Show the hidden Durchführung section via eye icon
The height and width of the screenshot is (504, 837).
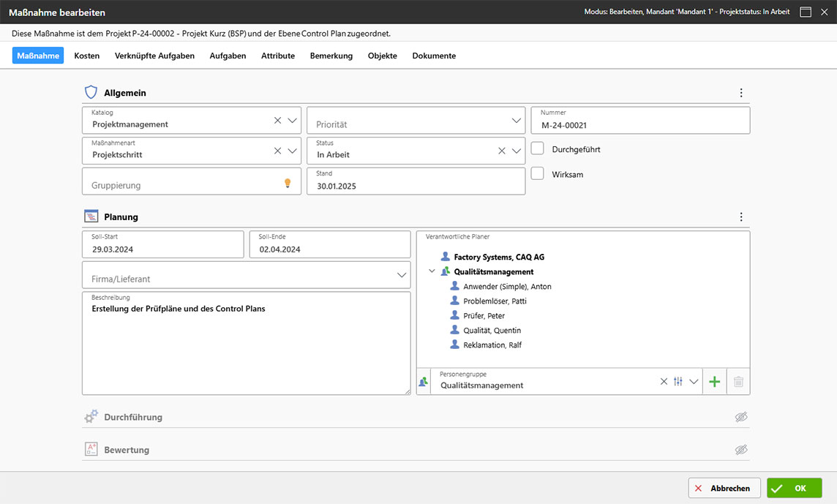tap(741, 417)
